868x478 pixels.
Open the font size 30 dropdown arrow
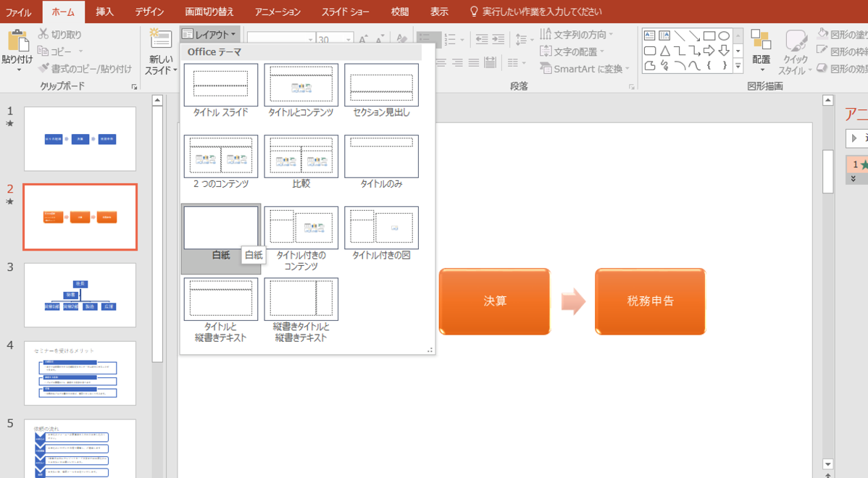349,39
